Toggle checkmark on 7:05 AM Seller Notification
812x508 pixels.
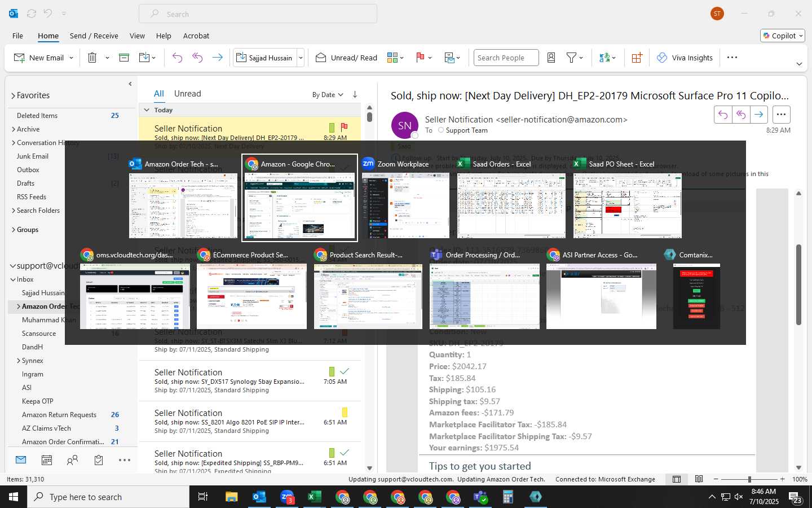coord(345,371)
